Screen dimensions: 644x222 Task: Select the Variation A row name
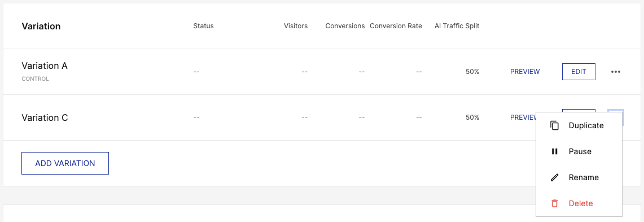click(45, 66)
